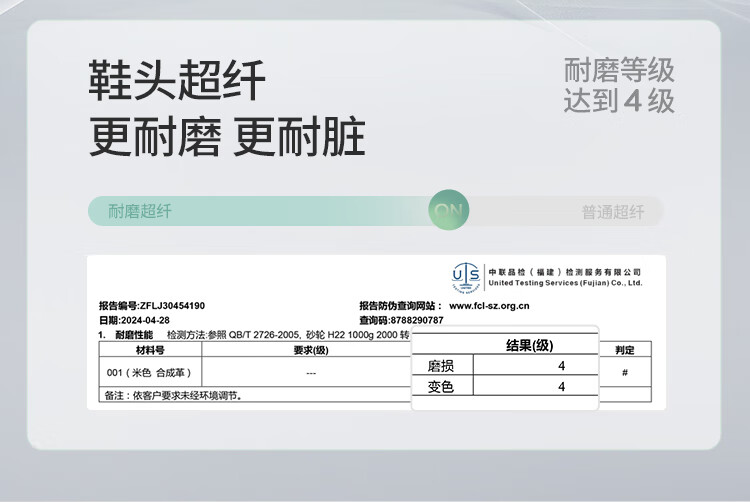Toggle the green ON switch knob

coord(449,210)
